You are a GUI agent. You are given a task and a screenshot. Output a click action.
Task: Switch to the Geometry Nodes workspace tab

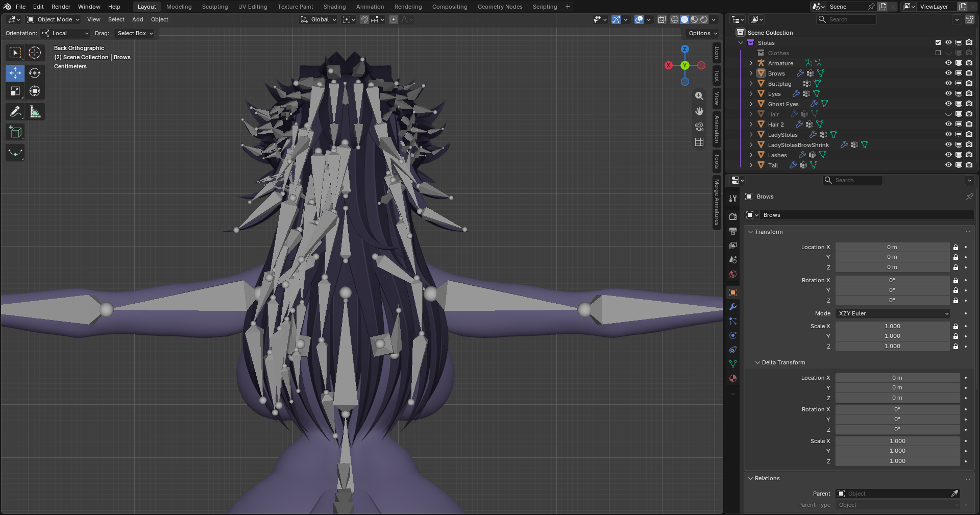pyautogui.click(x=500, y=7)
